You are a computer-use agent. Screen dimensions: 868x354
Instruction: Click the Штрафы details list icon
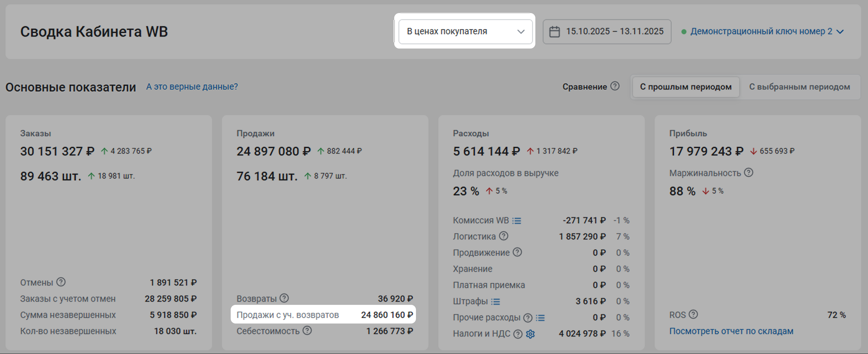[x=495, y=301]
